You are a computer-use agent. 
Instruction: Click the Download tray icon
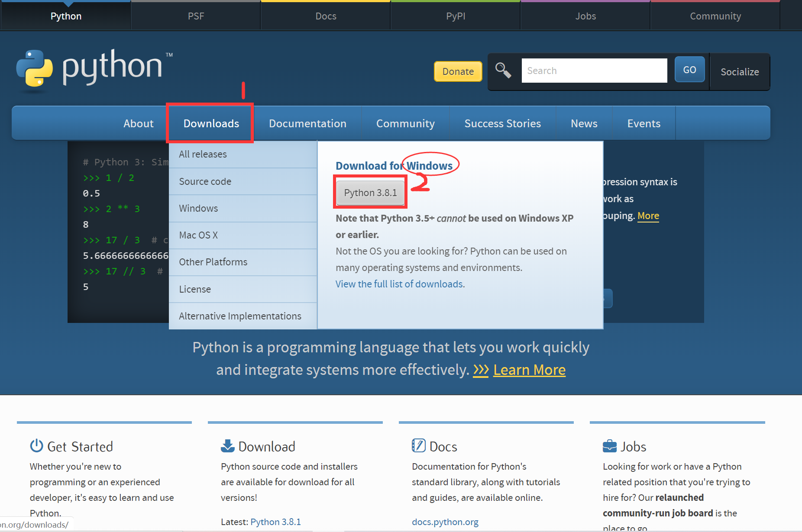tap(227, 445)
